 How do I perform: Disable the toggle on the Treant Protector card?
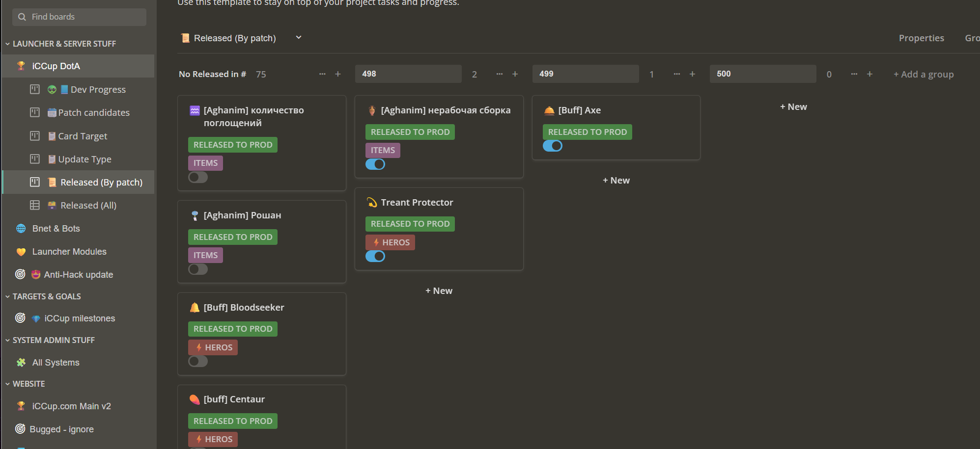(375, 256)
